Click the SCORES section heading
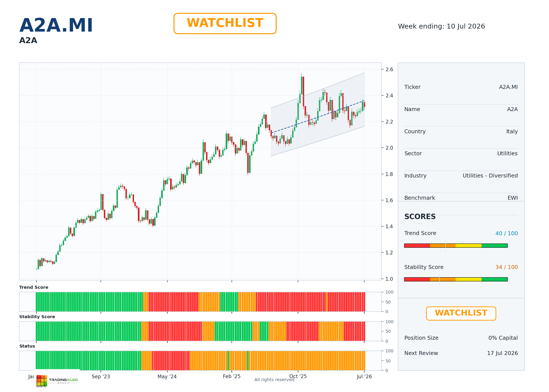This screenshot has height=392, width=549. click(420, 216)
